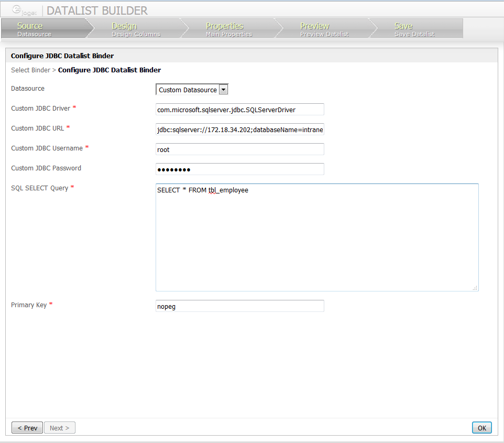Open the Datasource dropdown list
Image resolution: width=504 pixels, height=443 pixels.
coord(192,90)
